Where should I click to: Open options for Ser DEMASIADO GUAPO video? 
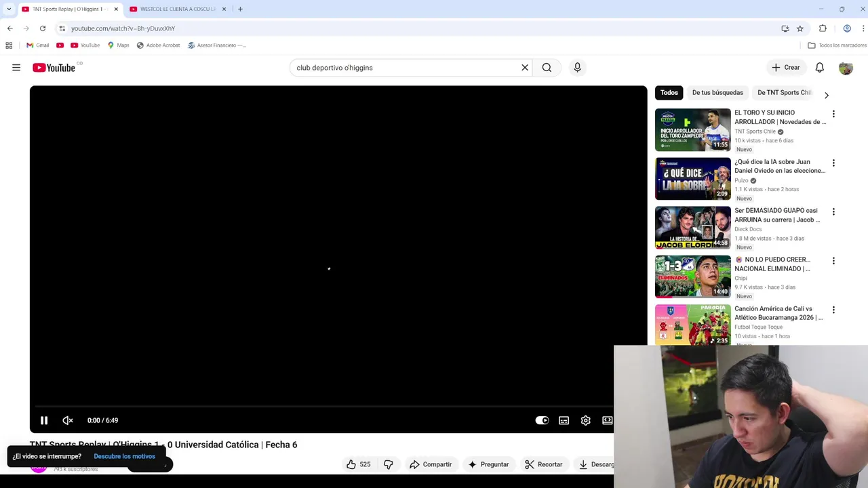click(833, 211)
